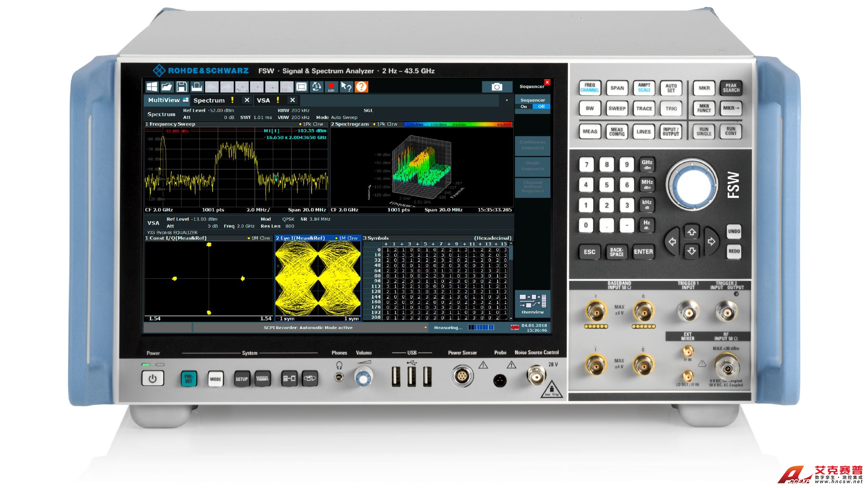Expand the channel tab list dropdown arrow

(507, 100)
